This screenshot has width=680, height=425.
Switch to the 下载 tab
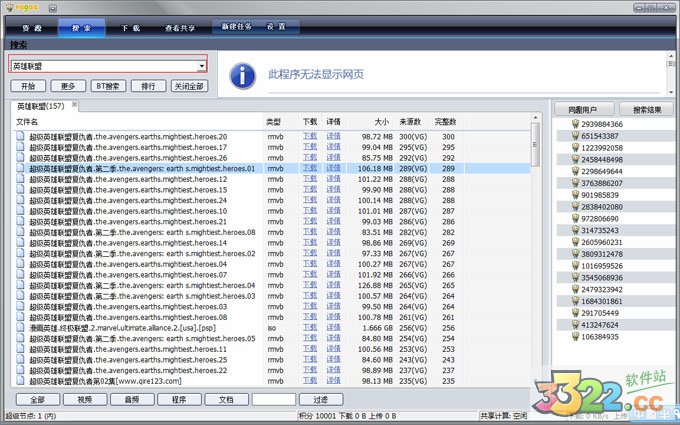pyautogui.click(x=129, y=29)
